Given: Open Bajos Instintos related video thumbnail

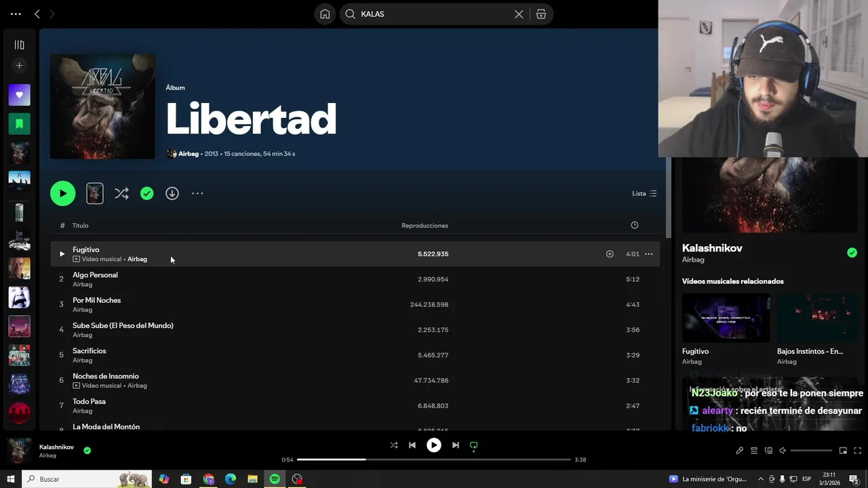Looking at the screenshot, I should tap(818, 317).
